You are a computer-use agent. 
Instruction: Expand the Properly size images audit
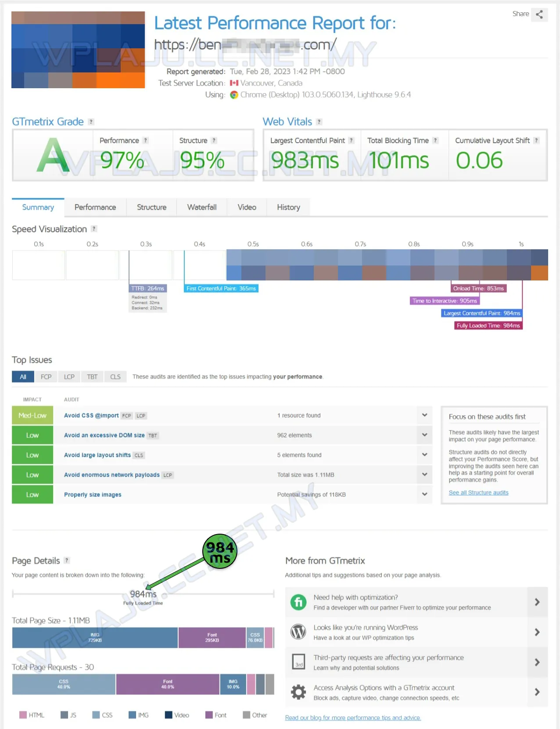[424, 494]
